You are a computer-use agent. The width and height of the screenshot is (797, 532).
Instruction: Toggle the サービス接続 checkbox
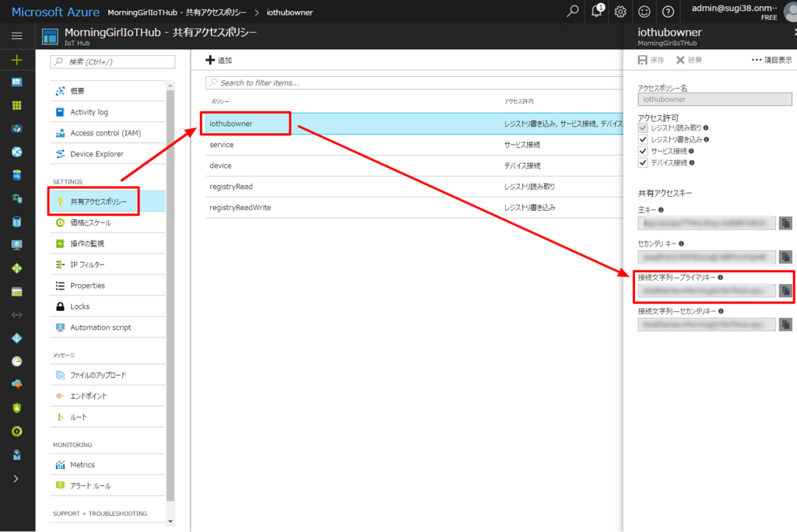pyautogui.click(x=643, y=151)
